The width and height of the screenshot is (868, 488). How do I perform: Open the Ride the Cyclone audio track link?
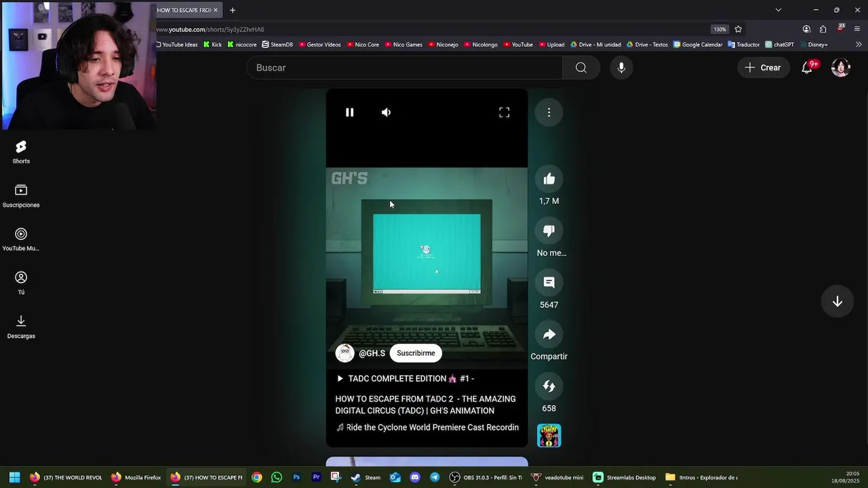[x=427, y=428]
